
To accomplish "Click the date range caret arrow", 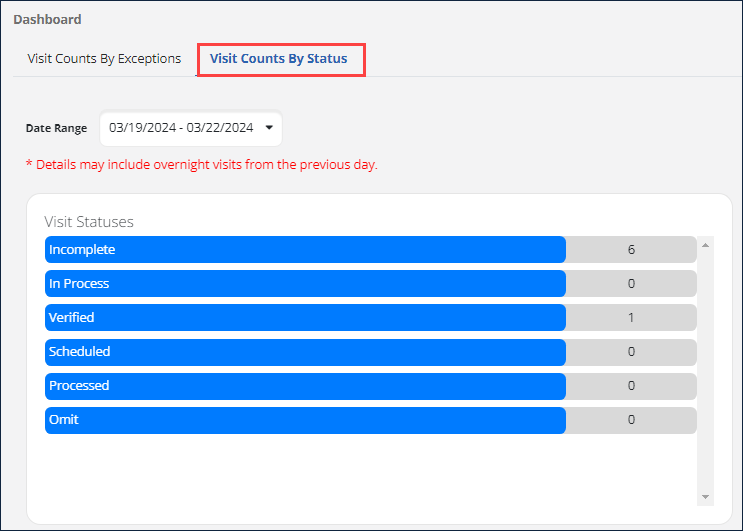I will [269, 128].
